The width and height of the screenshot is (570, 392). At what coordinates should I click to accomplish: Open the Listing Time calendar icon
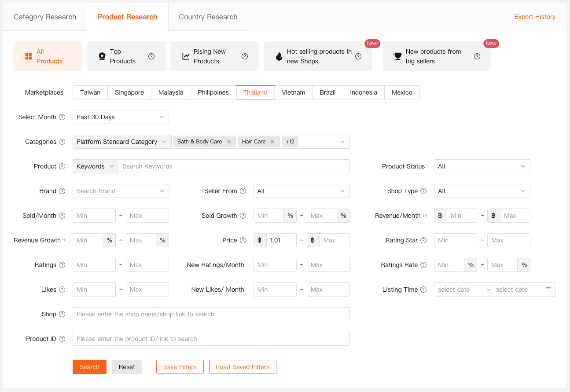[x=548, y=289]
